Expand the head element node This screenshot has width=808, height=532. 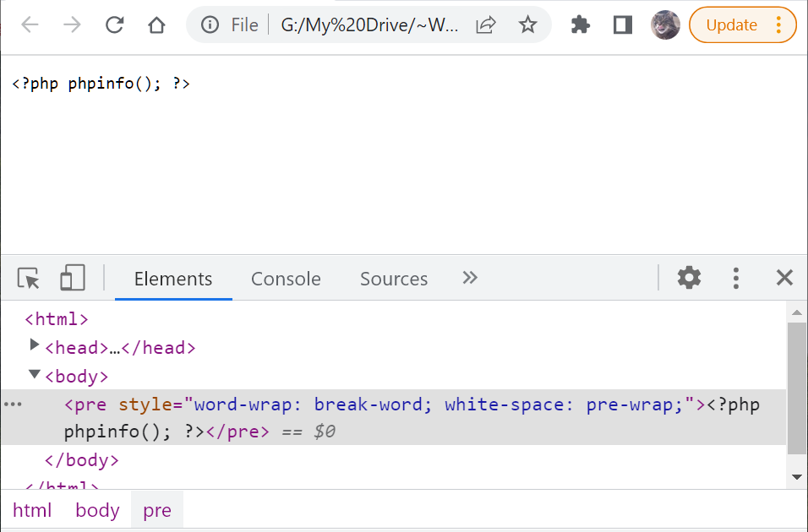(35, 345)
